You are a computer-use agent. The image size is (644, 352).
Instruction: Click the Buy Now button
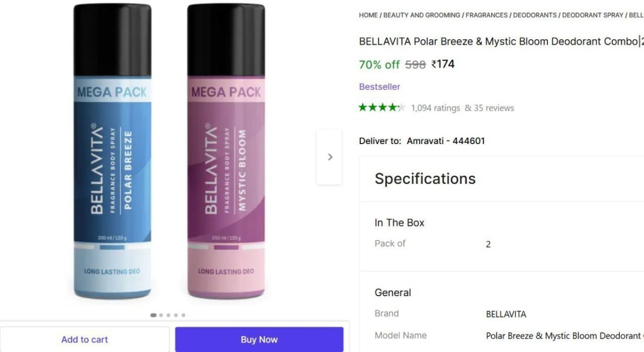click(x=259, y=339)
